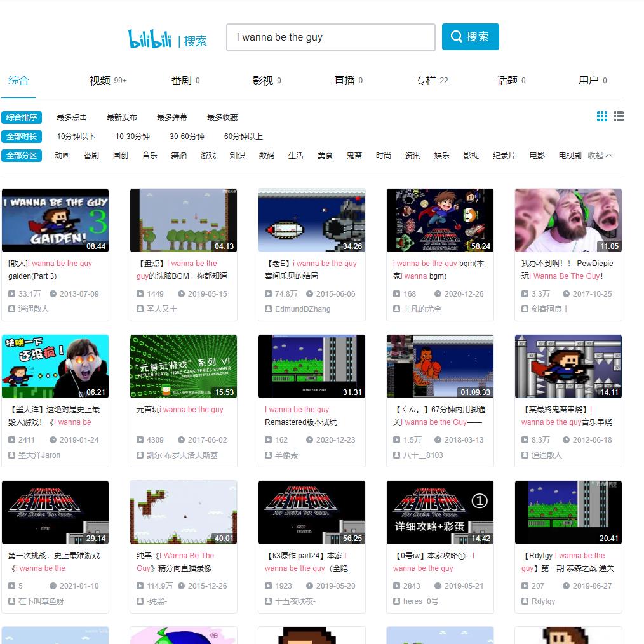Filter category to 国创

(x=121, y=156)
